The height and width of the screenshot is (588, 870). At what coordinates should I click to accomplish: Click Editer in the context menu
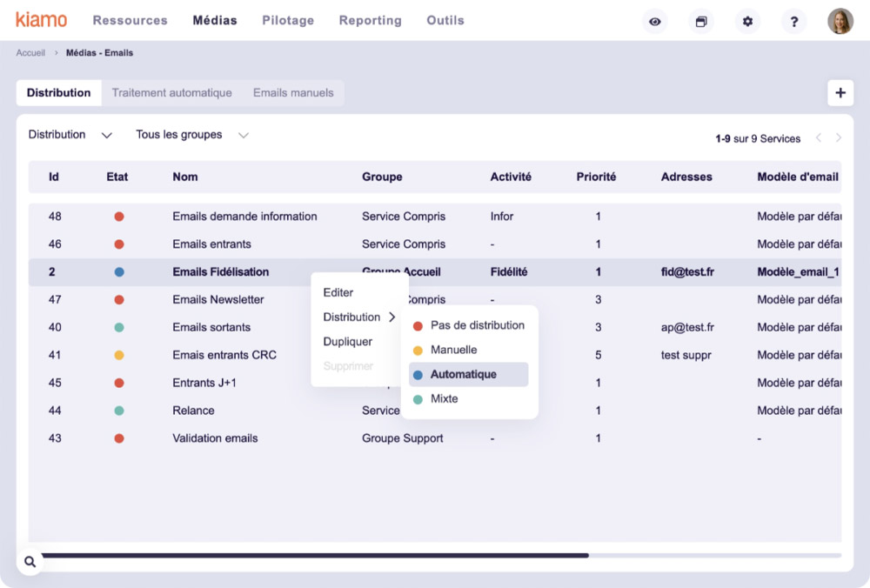click(338, 293)
